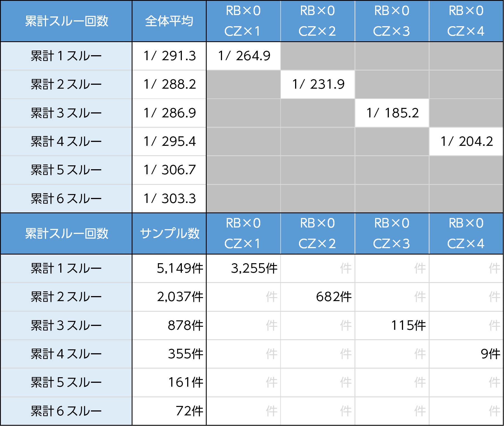Click the 累計4スルー label beside 355件

(x=66, y=354)
